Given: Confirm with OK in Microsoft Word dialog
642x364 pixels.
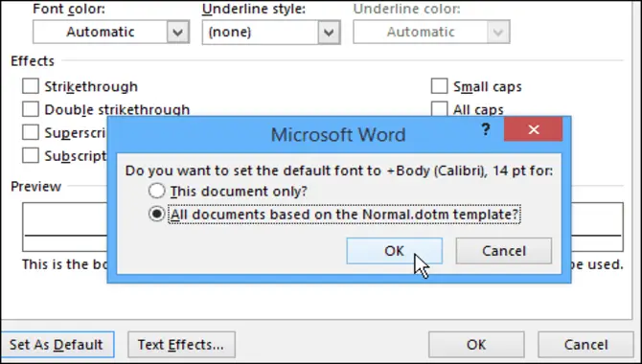Looking at the screenshot, I should click(394, 251).
